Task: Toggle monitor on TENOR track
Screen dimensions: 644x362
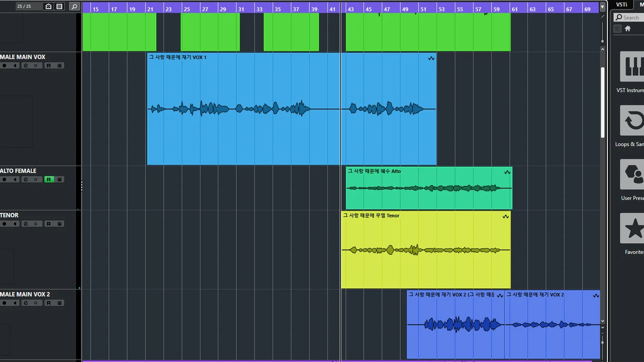Action: click(15, 224)
